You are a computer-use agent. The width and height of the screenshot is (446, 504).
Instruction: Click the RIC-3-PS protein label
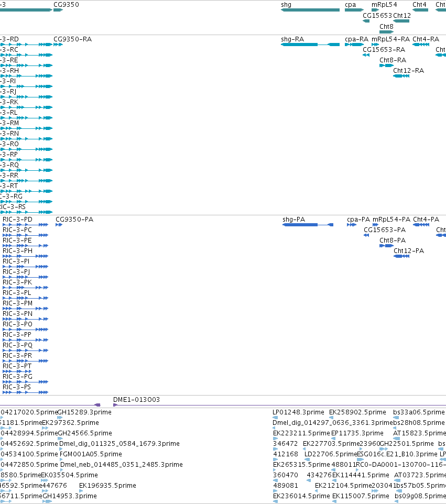[17, 387]
